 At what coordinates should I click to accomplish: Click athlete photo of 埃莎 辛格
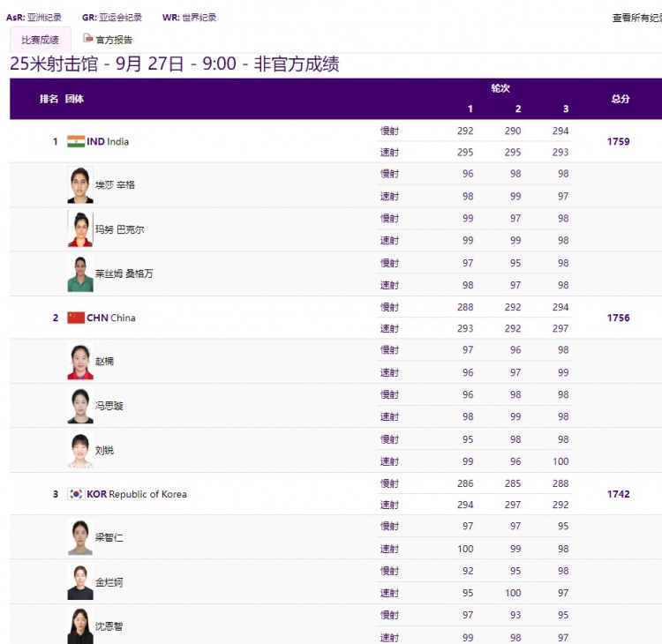coord(80,185)
